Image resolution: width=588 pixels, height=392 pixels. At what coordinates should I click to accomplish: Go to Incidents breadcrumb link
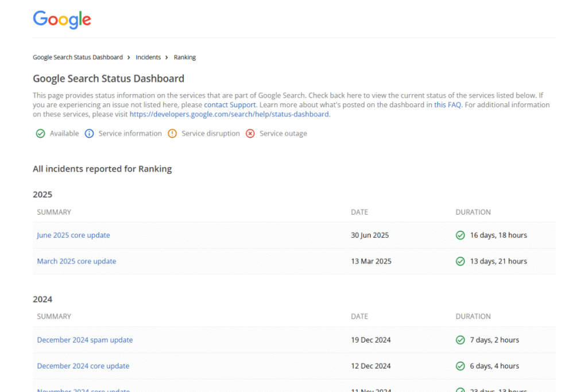148,57
